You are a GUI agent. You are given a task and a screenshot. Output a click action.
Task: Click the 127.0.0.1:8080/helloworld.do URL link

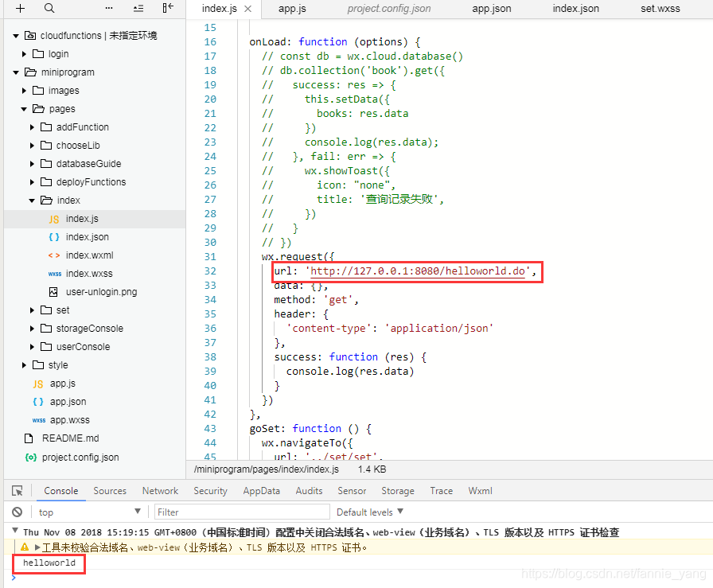(x=418, y=271)
